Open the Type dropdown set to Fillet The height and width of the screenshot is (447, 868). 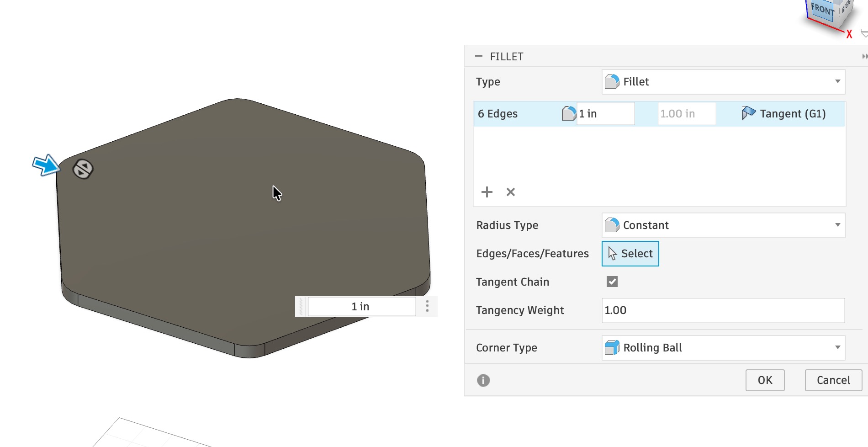pos(723,82)
